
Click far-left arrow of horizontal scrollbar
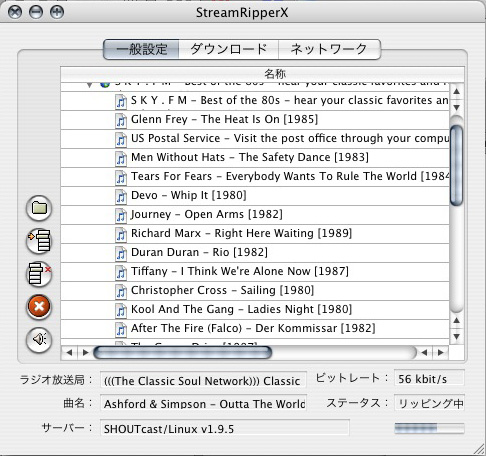pyautogui.click(x=69, y=352)
